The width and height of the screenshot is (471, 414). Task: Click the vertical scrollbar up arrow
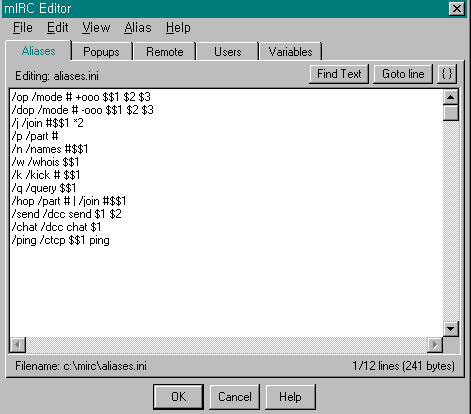pyautogui.click(x=451, y=97)
